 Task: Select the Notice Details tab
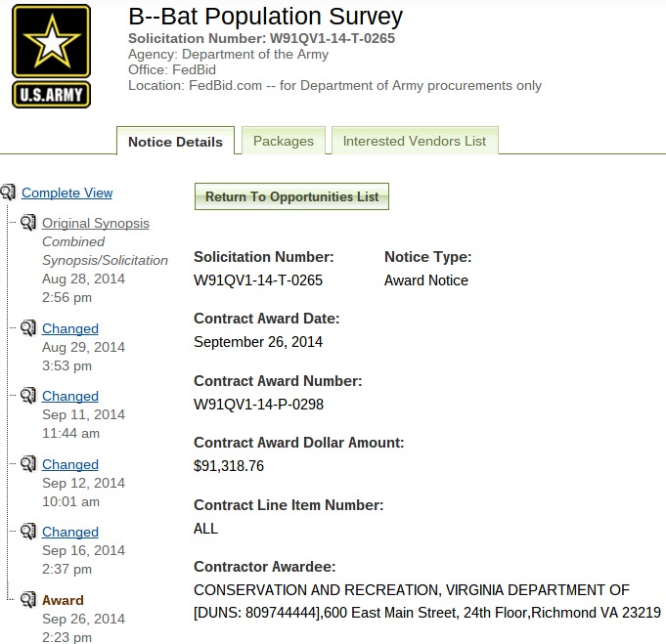pos(175,142)
